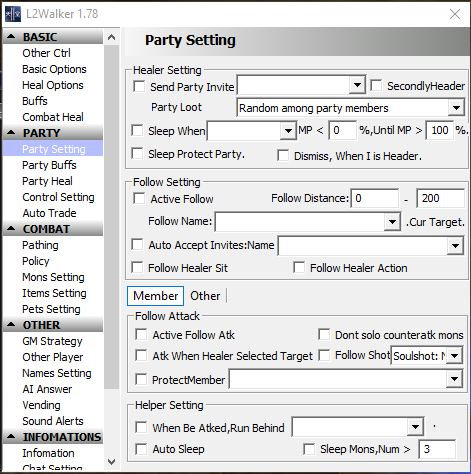Click sidebar scrollbar down arrow
Screen dimensions: 471x474
(x=112, y=462)
